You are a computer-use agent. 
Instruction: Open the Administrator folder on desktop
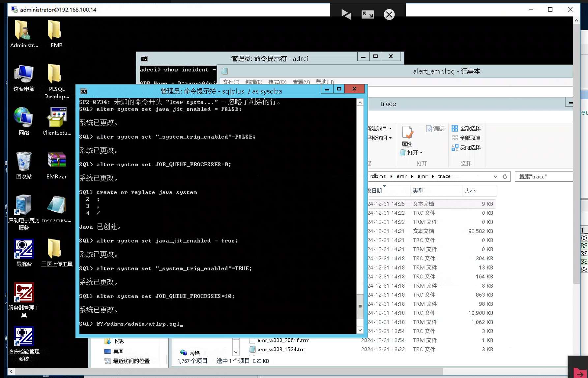click(24, 34)
